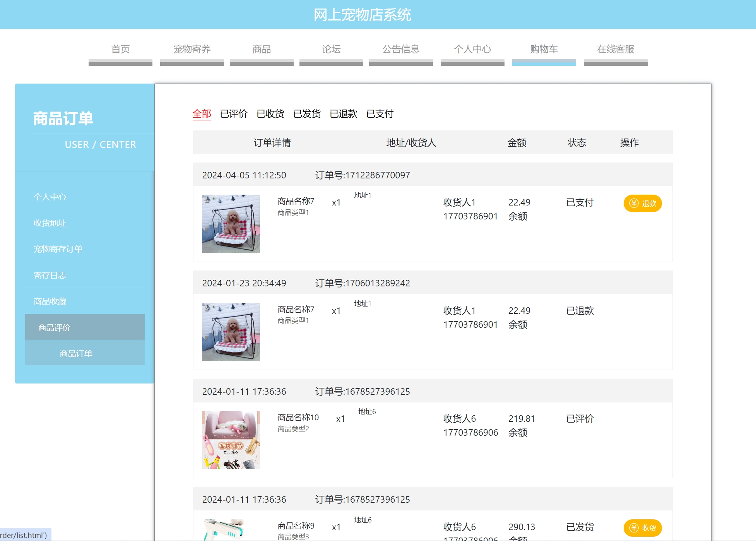Open 宠物寄存订单 in sidebar menu

pos(58,249)
